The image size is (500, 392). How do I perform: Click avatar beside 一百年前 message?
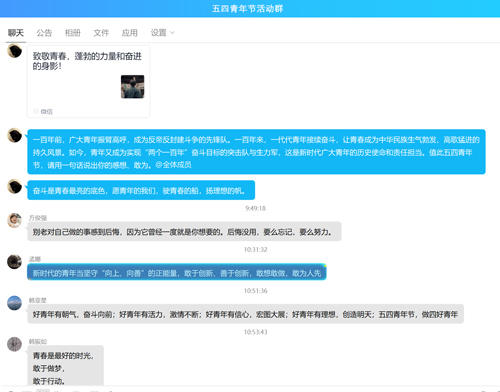click(x=14, y=135)
